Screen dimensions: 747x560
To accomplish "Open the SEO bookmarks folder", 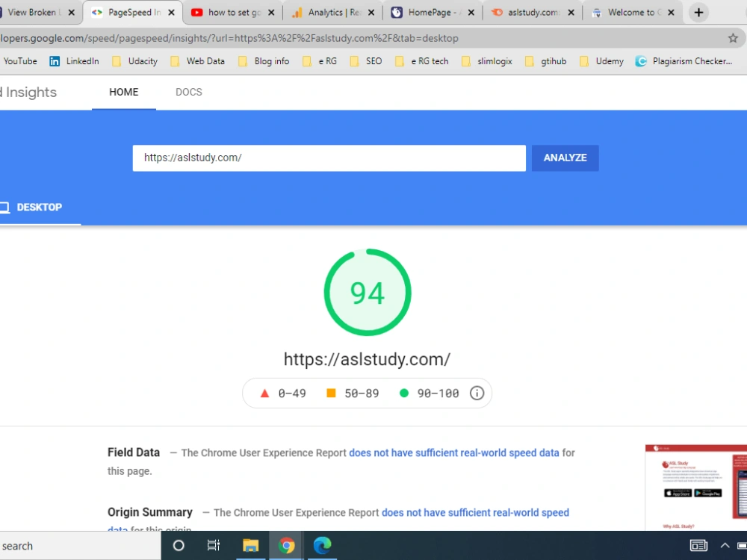I will click(366, 61).
